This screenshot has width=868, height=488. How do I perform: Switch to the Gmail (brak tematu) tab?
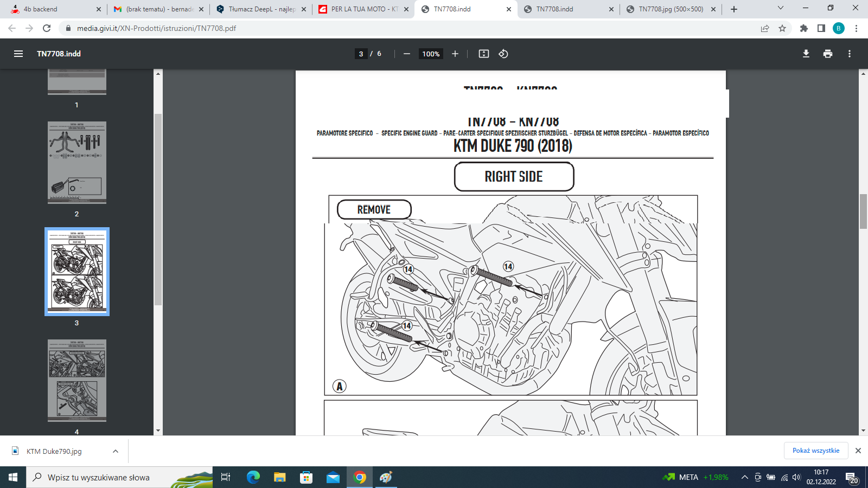pyautogui.click(x=158, y=9)
